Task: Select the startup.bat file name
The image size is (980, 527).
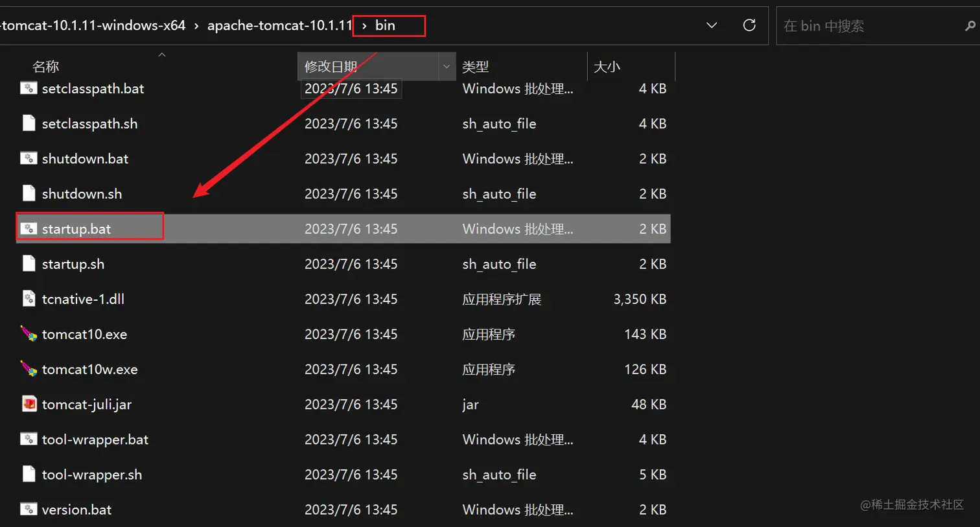Action: click(76, 229)
